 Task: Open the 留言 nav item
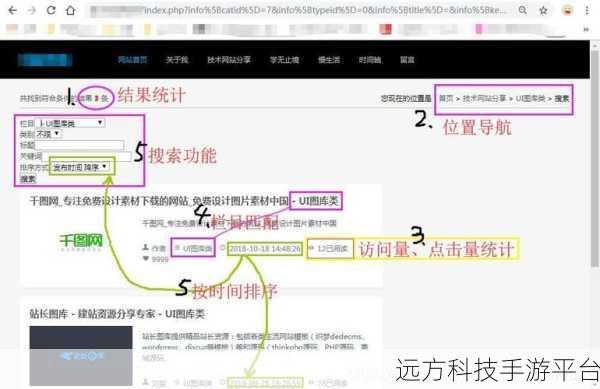(407, 60)
